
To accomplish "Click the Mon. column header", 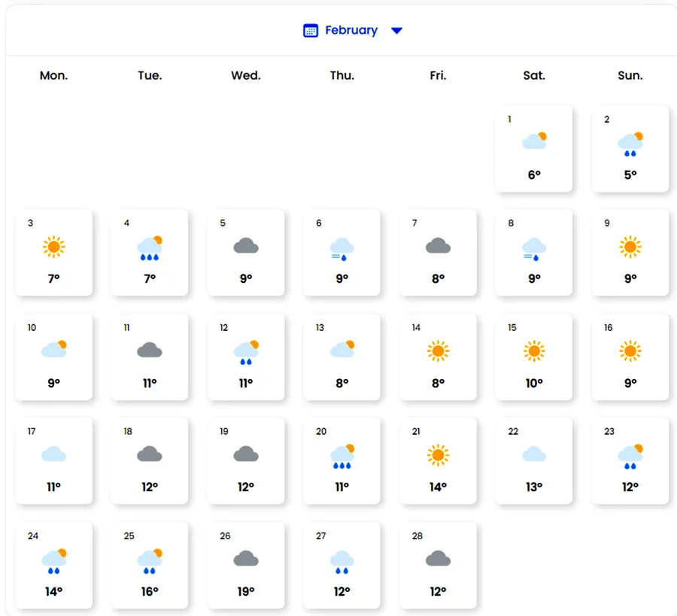I will click(53, 75).
